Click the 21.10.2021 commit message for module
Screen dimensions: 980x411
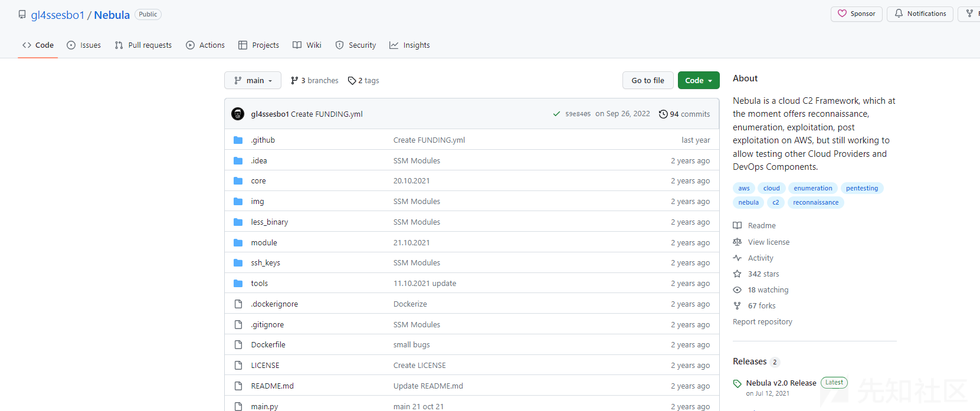412,242
